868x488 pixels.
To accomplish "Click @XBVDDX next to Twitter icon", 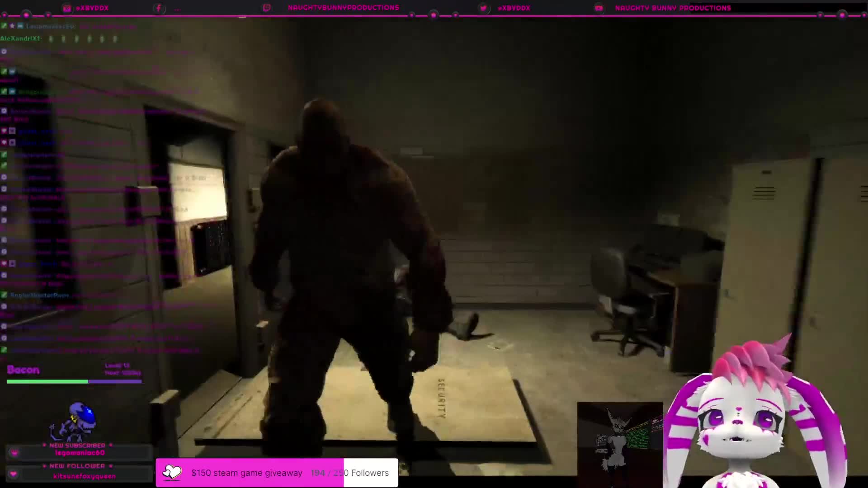I will 514,8.
